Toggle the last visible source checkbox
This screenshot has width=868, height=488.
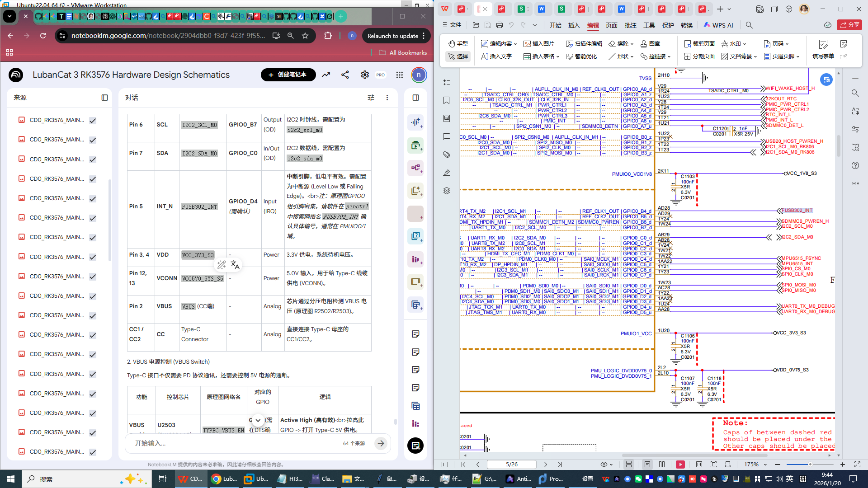[x=93, y=452]
